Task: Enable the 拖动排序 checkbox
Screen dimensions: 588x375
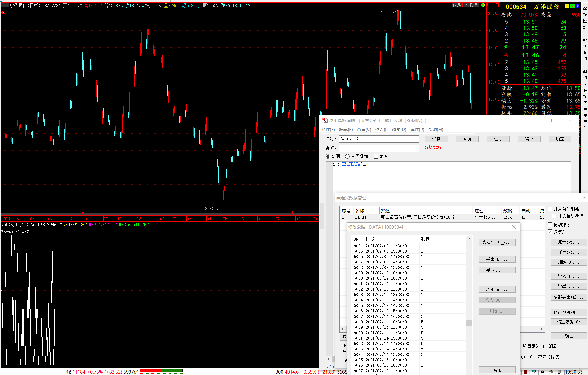Action: (550, 225)
